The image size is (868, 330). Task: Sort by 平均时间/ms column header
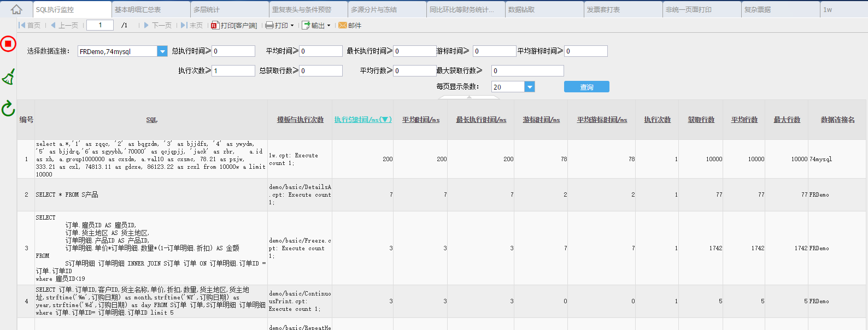point(421,120)
